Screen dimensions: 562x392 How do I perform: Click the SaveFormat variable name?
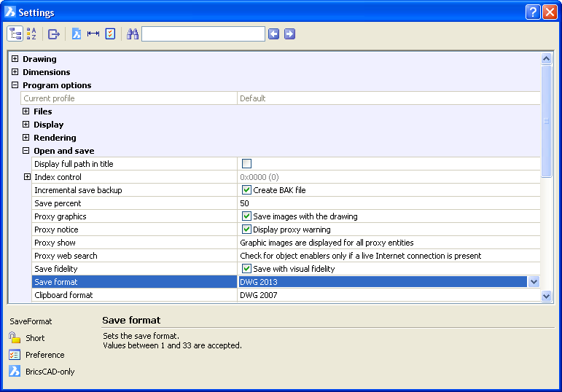point(31,321)
